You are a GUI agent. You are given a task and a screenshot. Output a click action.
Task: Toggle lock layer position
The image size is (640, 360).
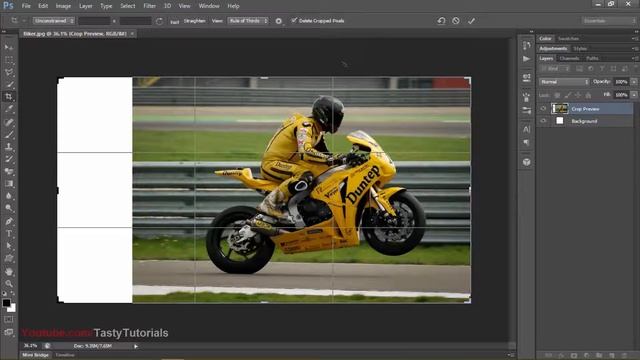click(x=578, y=95)
